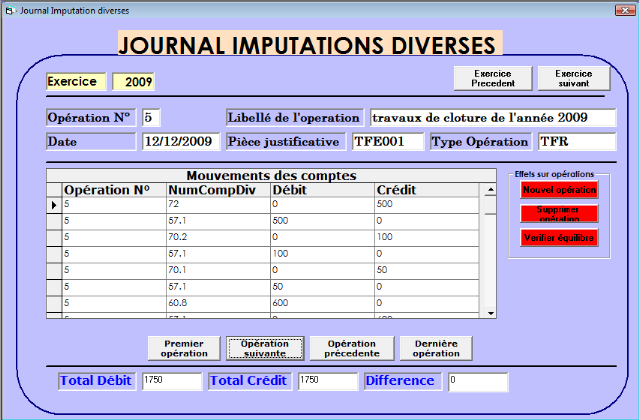Click the red Nouvel opération button
This screenshot has height=420, width=639.
click(559, 190)
